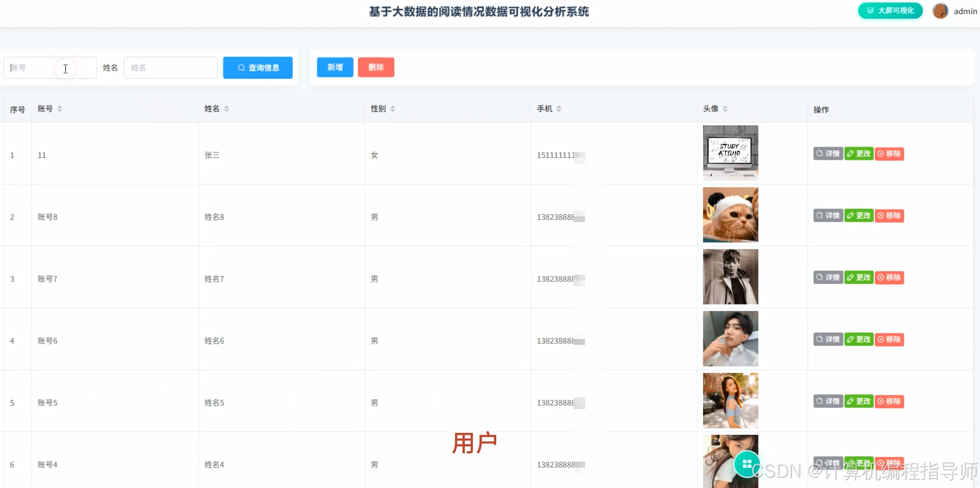Click 移除 icon on 张三's row

tap(889, 153)
